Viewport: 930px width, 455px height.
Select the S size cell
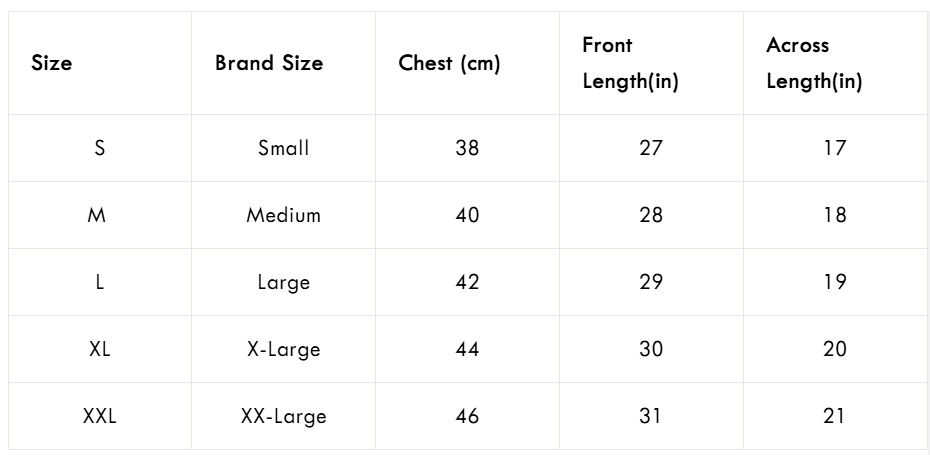(x=100, y=148)
